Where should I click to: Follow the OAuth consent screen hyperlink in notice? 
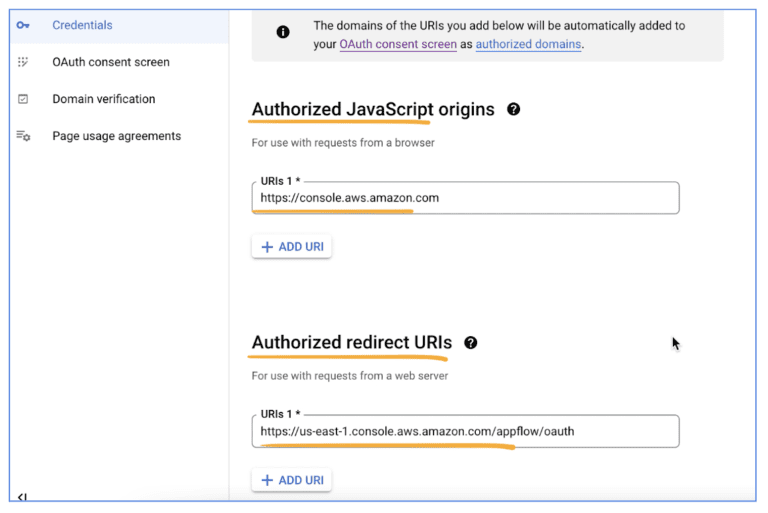pos(398,44)
